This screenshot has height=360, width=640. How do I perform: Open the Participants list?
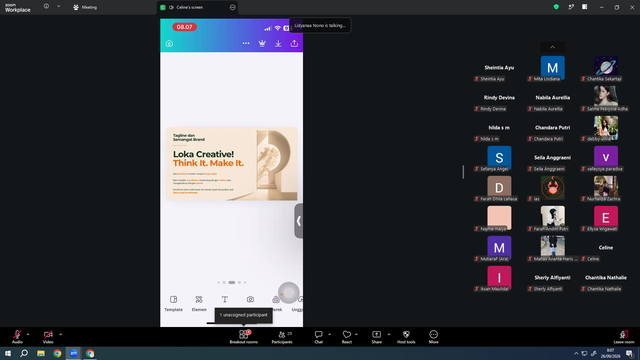(x=282, y=337)
